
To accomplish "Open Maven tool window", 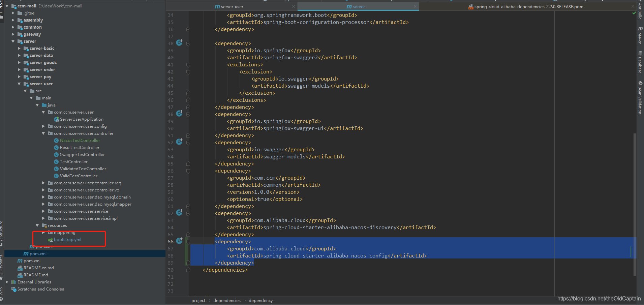I will (640, 35).
